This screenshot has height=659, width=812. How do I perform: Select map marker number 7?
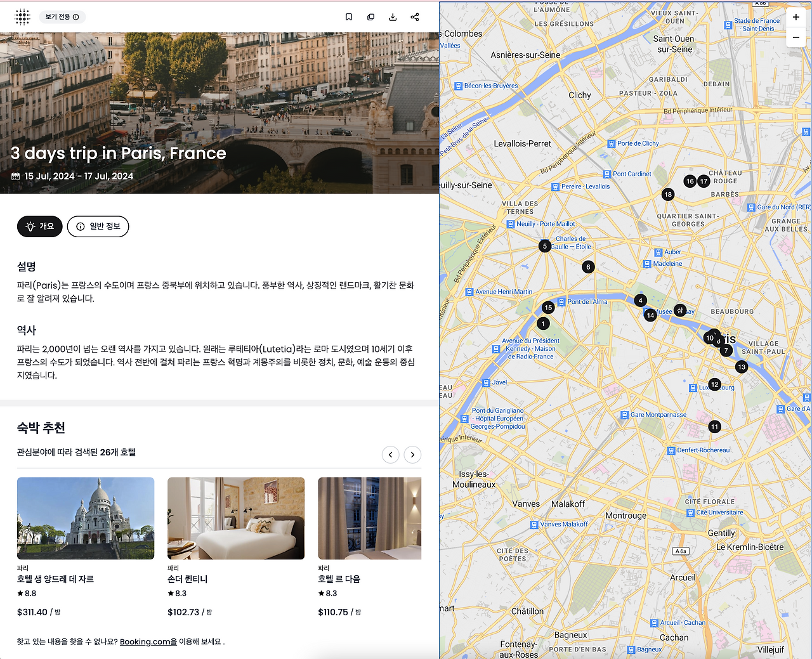click(x=726, y=350)
